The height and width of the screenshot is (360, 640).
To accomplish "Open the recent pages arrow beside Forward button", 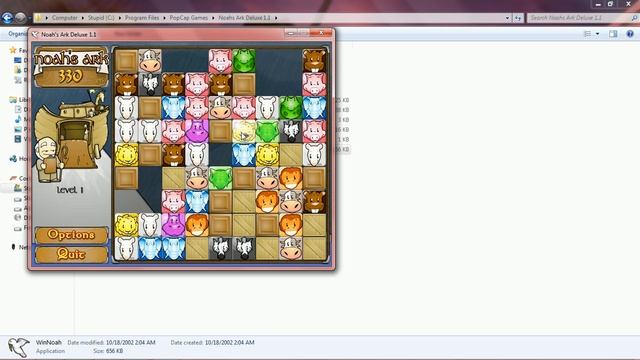I will point(29,18).
